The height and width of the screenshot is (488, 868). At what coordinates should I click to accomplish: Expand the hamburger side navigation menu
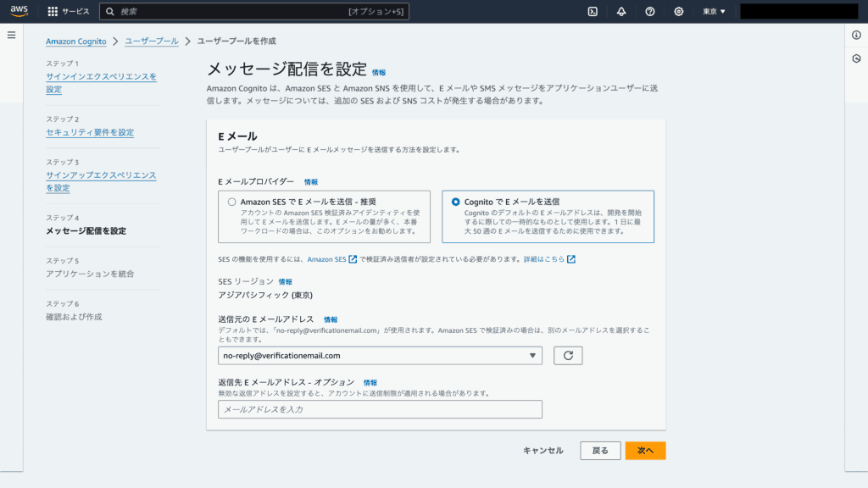[12, 35]
